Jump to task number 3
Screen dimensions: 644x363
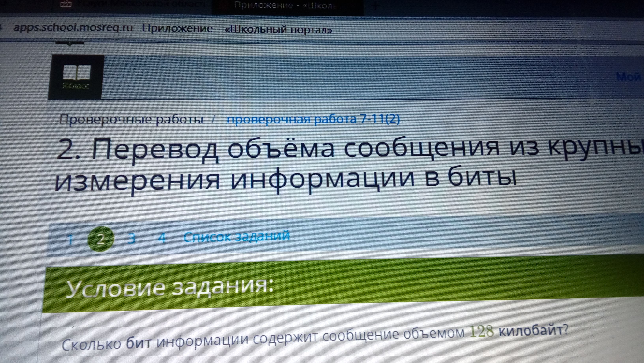point(131,239)
